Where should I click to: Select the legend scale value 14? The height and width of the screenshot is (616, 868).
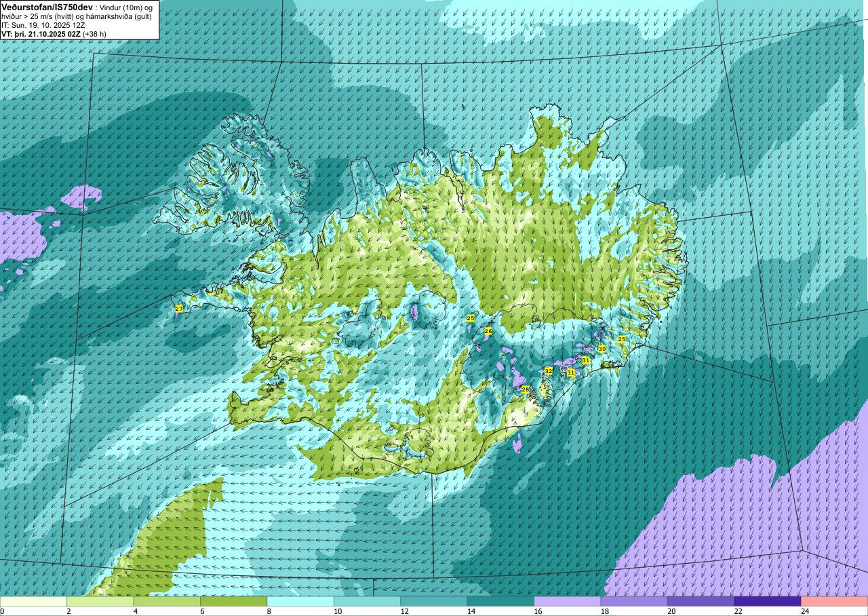coord(470,611)
